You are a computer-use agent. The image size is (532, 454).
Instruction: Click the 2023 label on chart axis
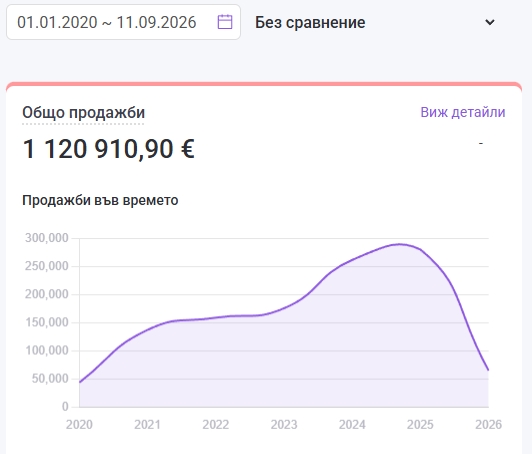point(284,424)
